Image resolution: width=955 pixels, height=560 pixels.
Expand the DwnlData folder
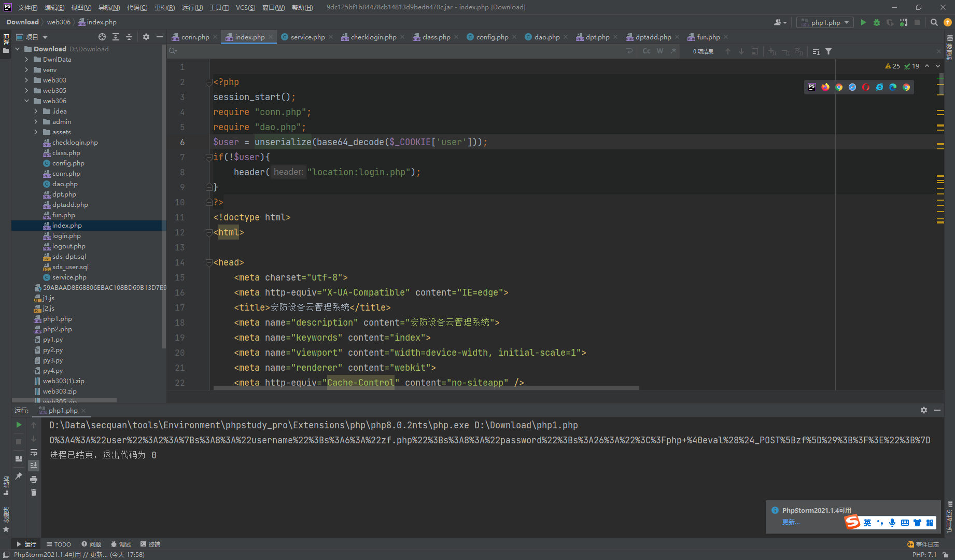(x=26, y=60)
